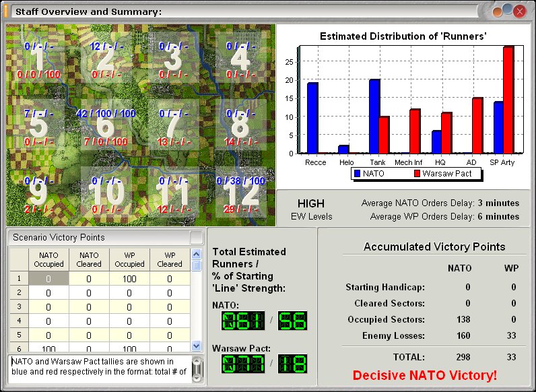Click the red Warsaw Pact SP Arty bar
Viewport: 536px width, 392px height.
pos(508,100)
